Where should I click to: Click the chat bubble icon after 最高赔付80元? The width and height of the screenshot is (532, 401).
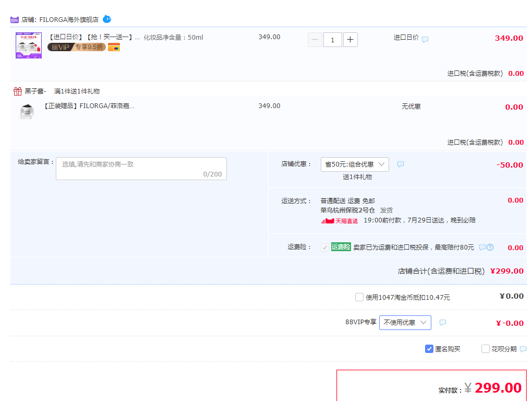coord(482,247)
